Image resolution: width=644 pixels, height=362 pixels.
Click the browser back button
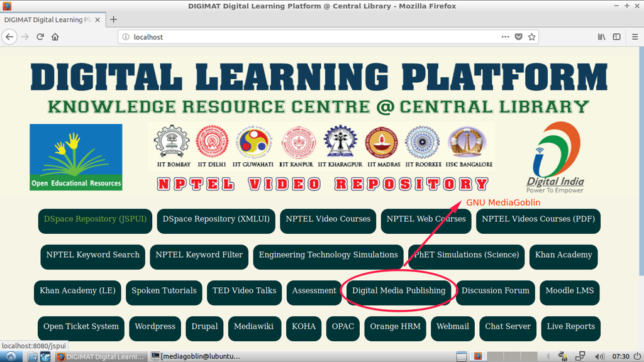[9, 37]
